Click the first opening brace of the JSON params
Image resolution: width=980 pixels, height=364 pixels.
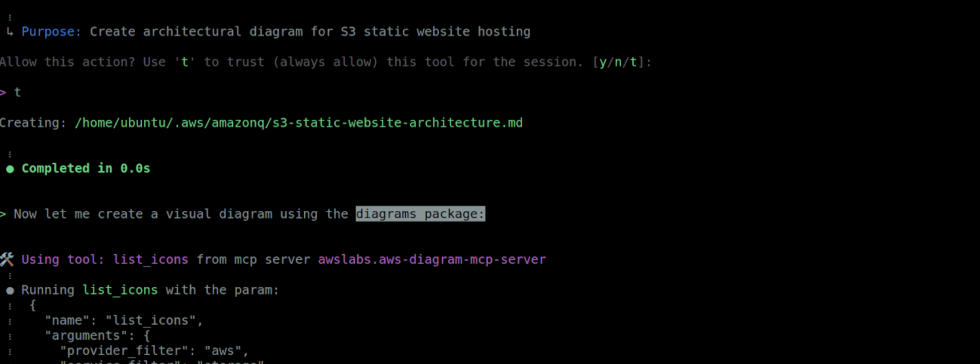(x=33, y=305)
